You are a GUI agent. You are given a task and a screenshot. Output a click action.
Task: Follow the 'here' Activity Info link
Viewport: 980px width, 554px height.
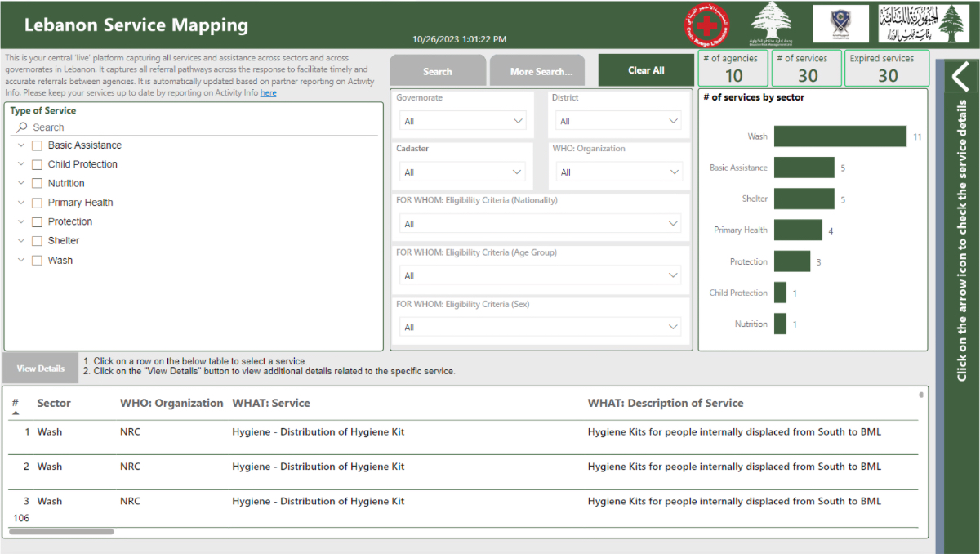[269, 93]
